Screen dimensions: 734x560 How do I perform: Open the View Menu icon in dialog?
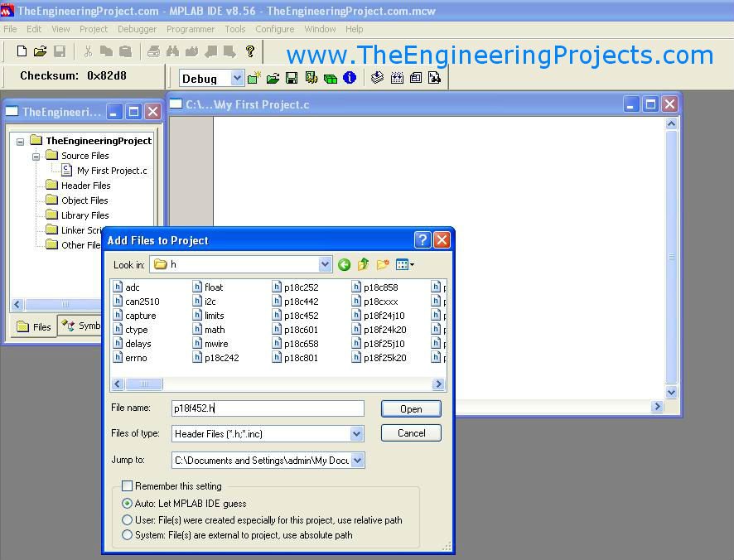coord(405,265)
